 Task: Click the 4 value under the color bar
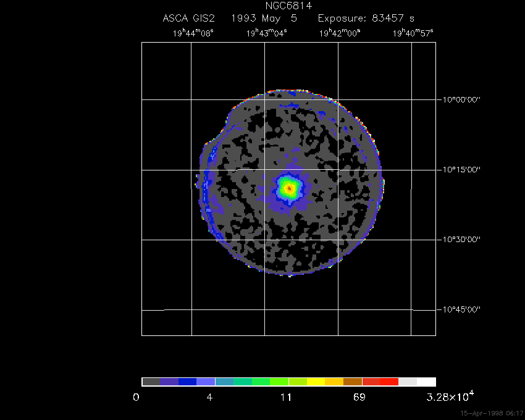pos(209,398)
